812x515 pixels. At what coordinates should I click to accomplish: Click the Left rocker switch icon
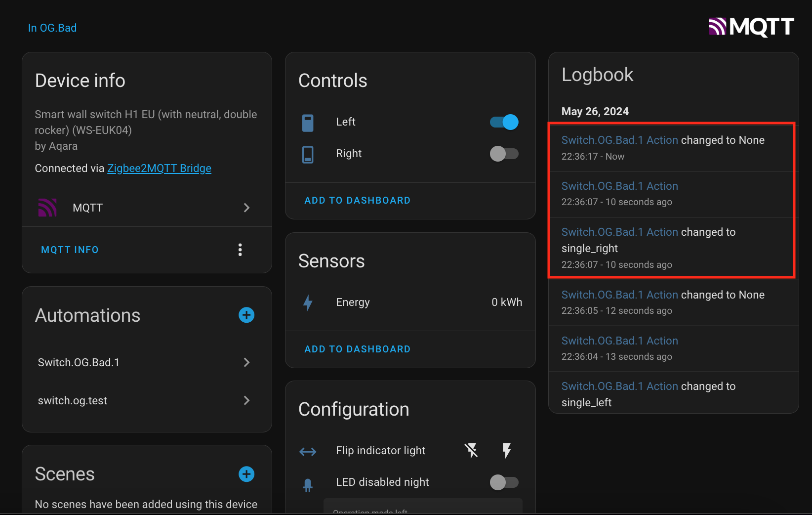[308, 122]
